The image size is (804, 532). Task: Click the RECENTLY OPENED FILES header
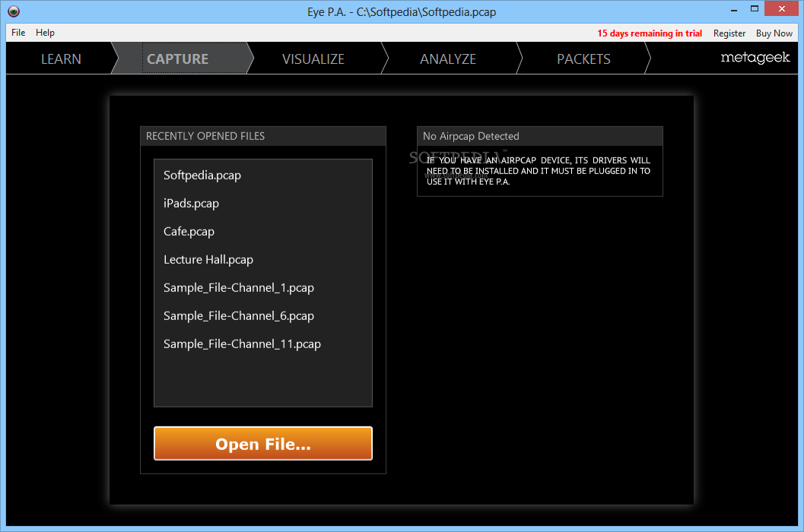[263, 136]
